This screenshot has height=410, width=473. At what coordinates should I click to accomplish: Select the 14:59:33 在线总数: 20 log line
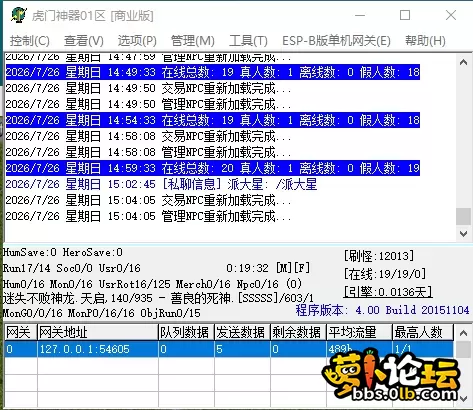(x=213, y=168)
